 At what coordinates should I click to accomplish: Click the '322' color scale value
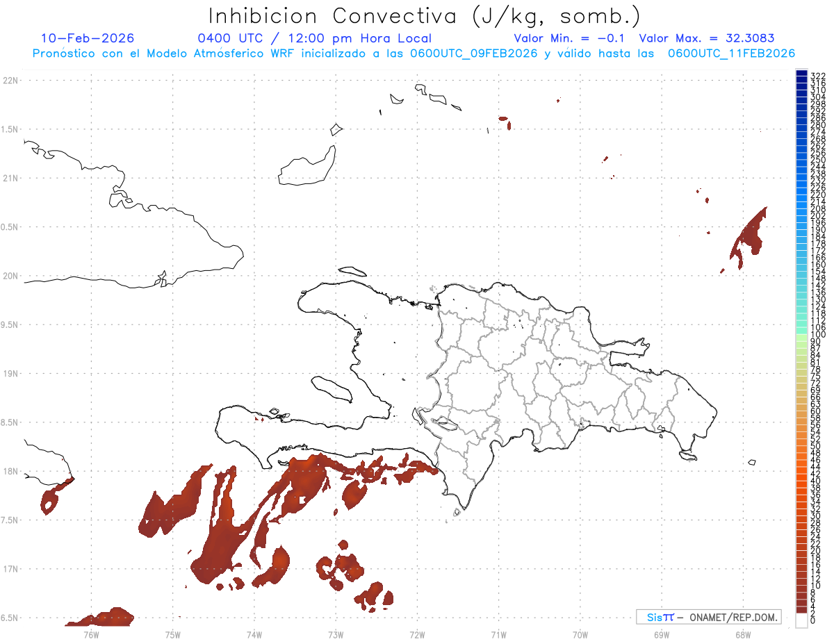817,76
